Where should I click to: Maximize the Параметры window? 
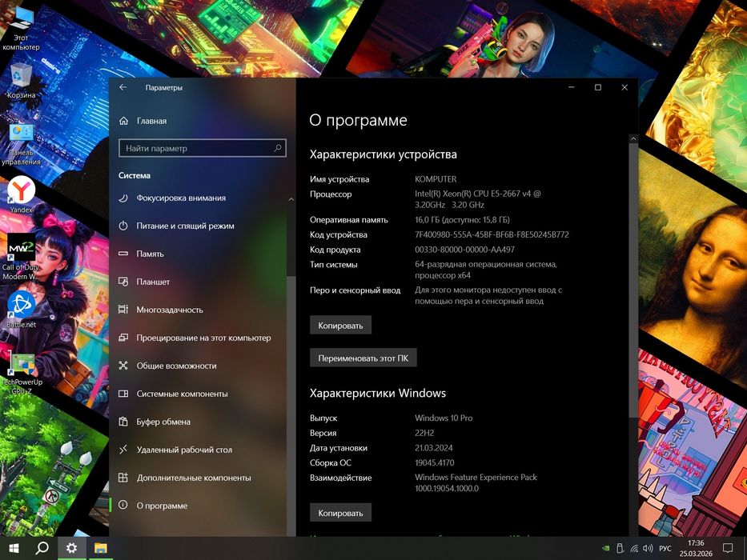click(598, 87)
